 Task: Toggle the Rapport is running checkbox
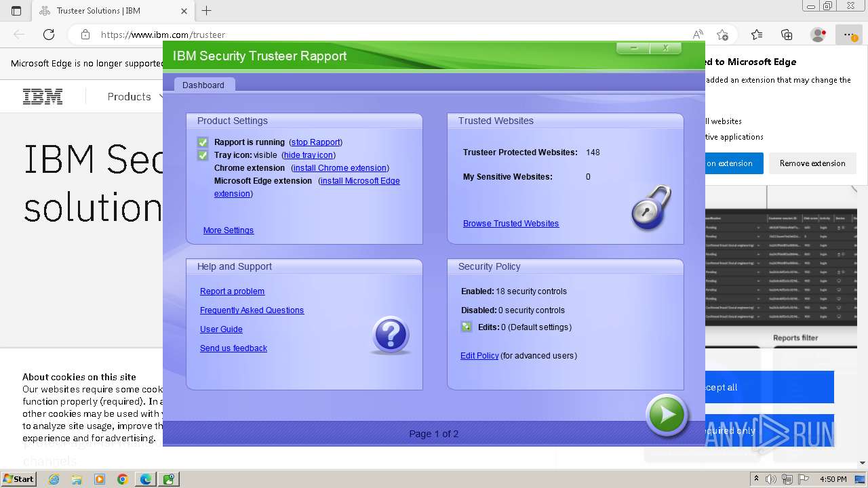click(203, 142)
